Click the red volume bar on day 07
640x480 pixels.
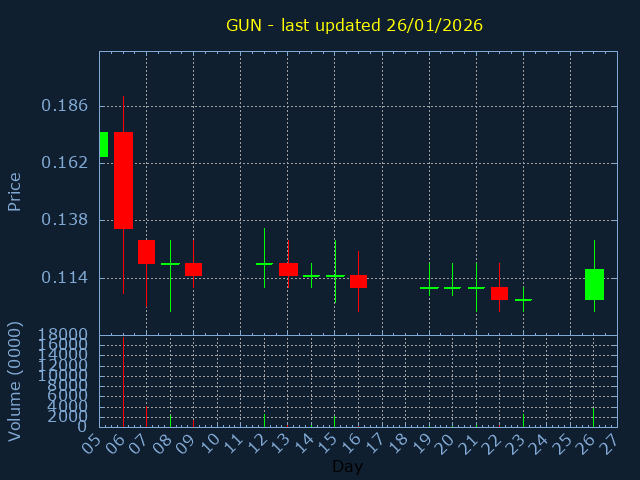click(146, 416)
